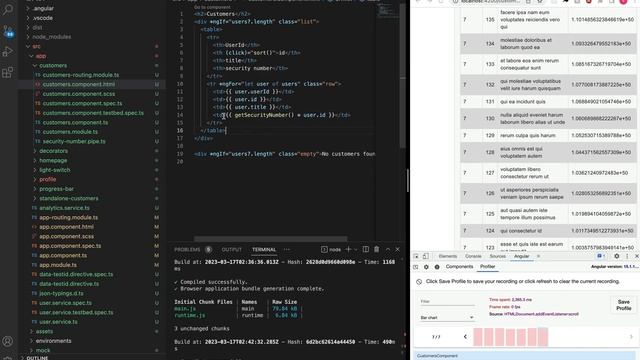Expand the OUTLINE section
Viewport: 640px width, 360px height.
click(x=37, y=358)
